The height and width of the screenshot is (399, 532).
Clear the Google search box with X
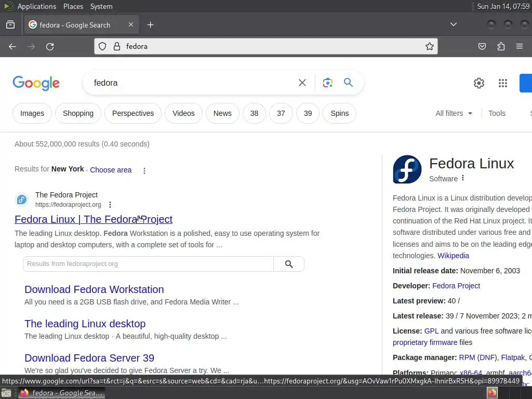point(302,83)
